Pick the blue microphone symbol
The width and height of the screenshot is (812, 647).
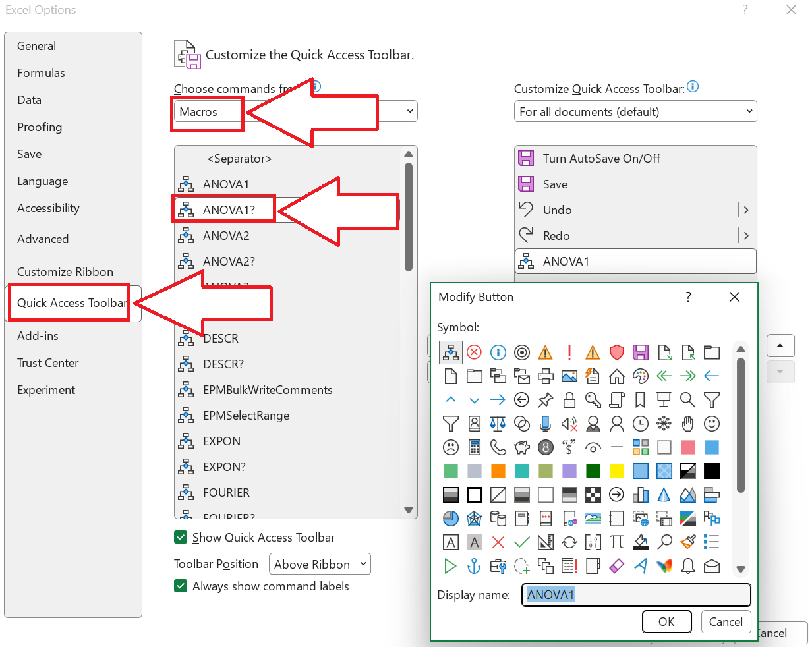(x=546, y=424)
